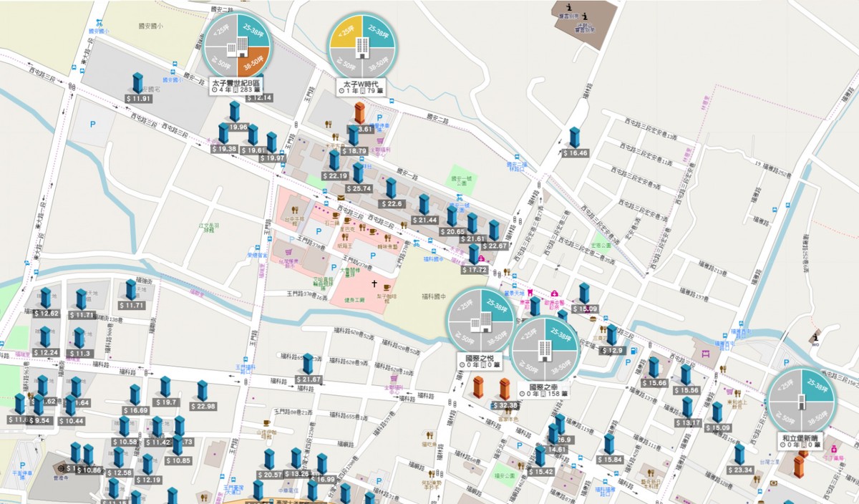Click the $12.19 price tag
The image size is (859, 504).
coord(148,480)
